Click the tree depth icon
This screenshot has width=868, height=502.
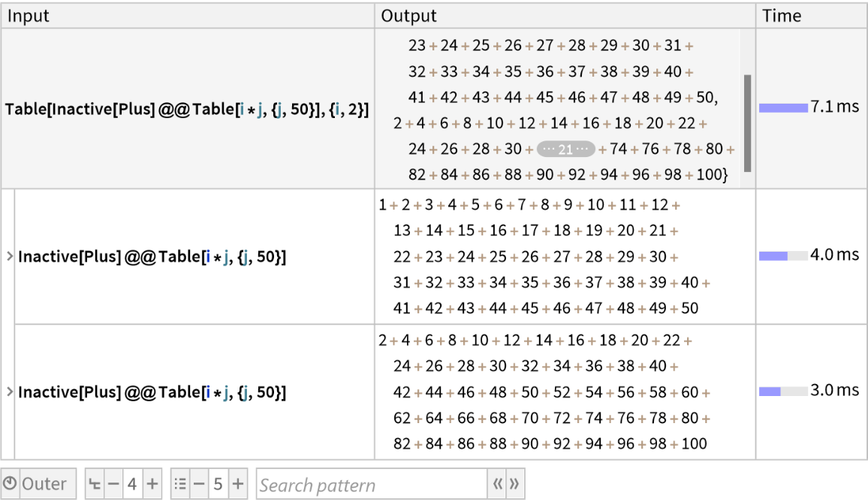pos(95,484)
